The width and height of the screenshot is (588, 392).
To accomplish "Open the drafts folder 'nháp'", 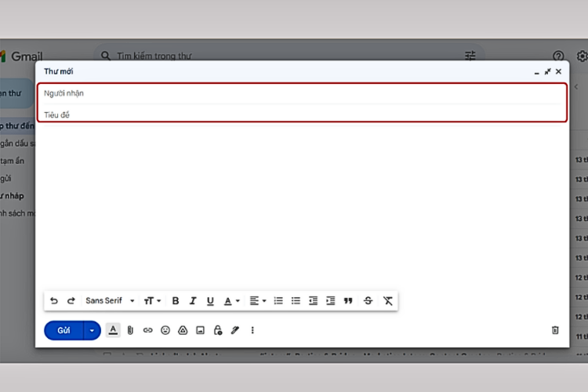I will [12, 195].
